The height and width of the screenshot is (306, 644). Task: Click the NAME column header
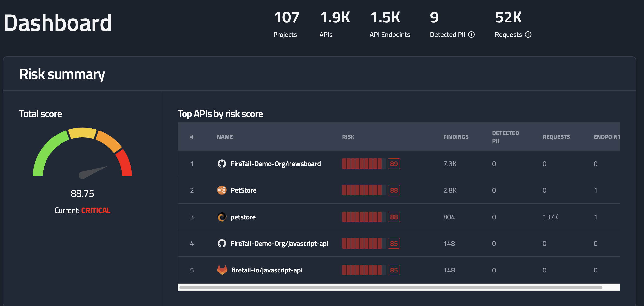click(x=225, y=137)
